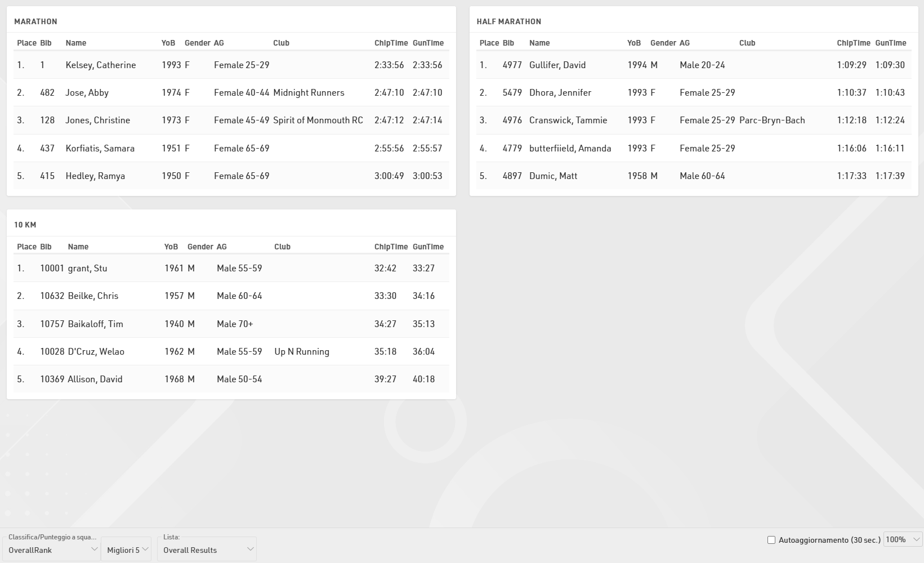Click ChipTime column header in Marathon table
924x563 pixels.
click(391, 43)
